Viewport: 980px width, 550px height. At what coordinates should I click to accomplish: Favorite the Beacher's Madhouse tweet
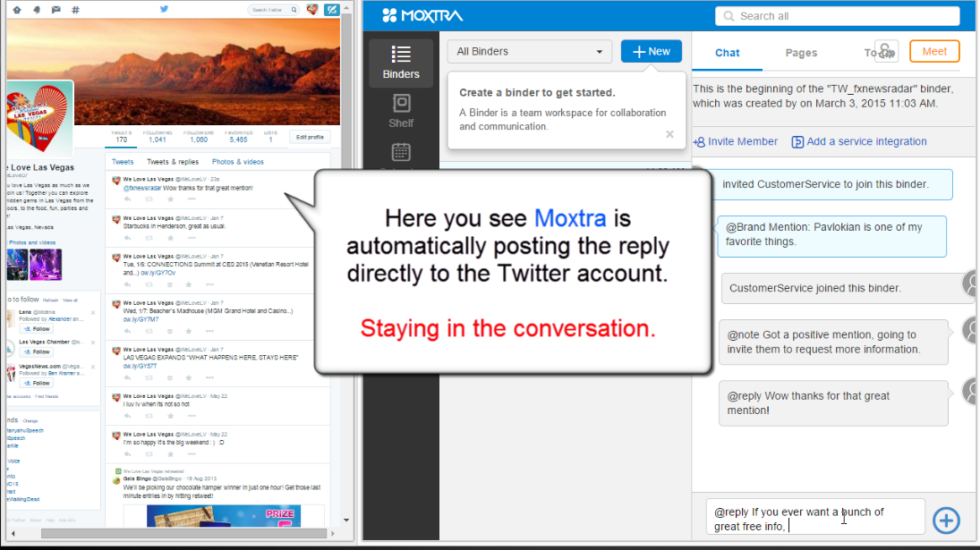pyautogui.click(x=188, y=331)
